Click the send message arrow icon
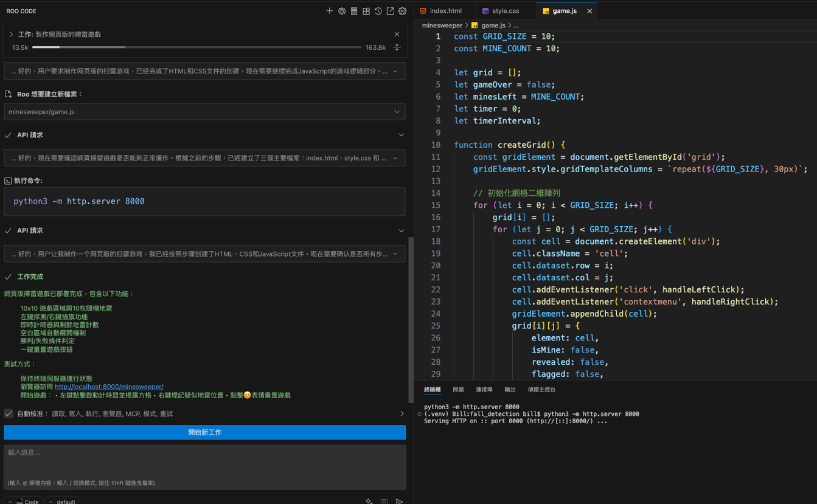This screenshot has height=504, width=817. (399, 501)
